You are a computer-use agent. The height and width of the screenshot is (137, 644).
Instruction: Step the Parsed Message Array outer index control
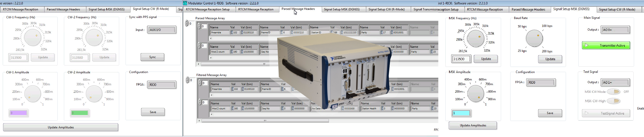[187, 23]
